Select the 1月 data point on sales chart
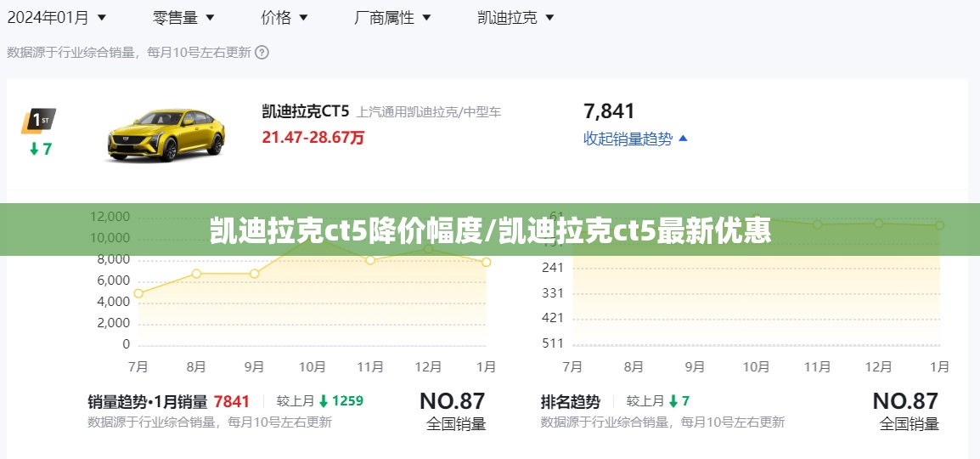The width and height of the screenshot is (980, 459). 487,262
